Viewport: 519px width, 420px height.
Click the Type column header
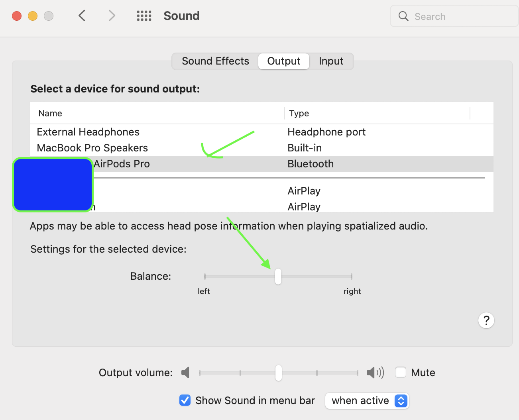(x=299, y=114)
